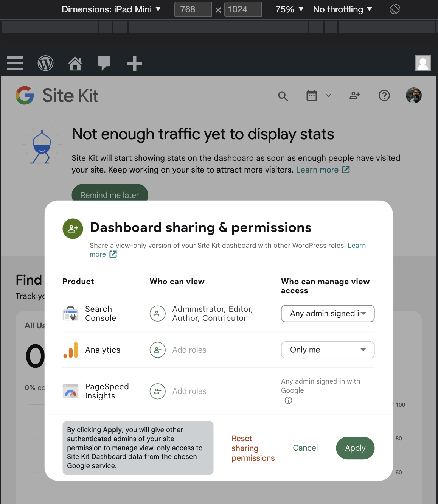Open the date range calendar icon
Screen dimensions: 438x504
[312, 96]
